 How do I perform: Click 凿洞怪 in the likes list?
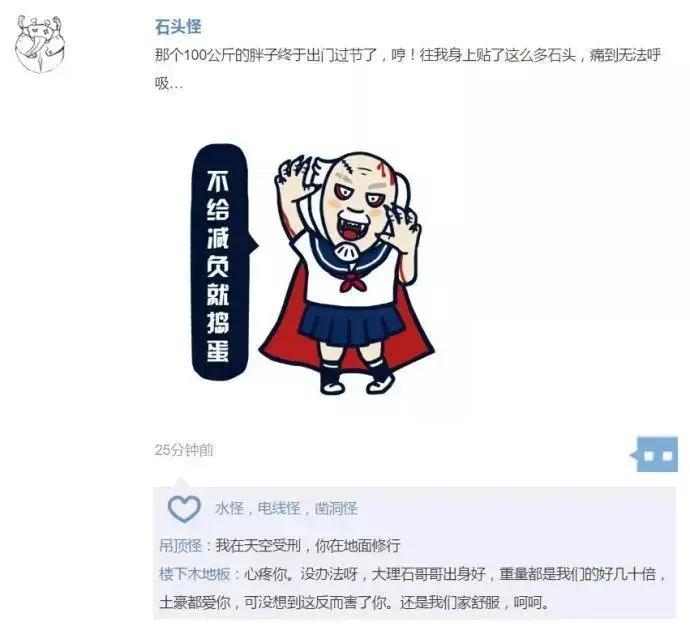pos(336,509)
